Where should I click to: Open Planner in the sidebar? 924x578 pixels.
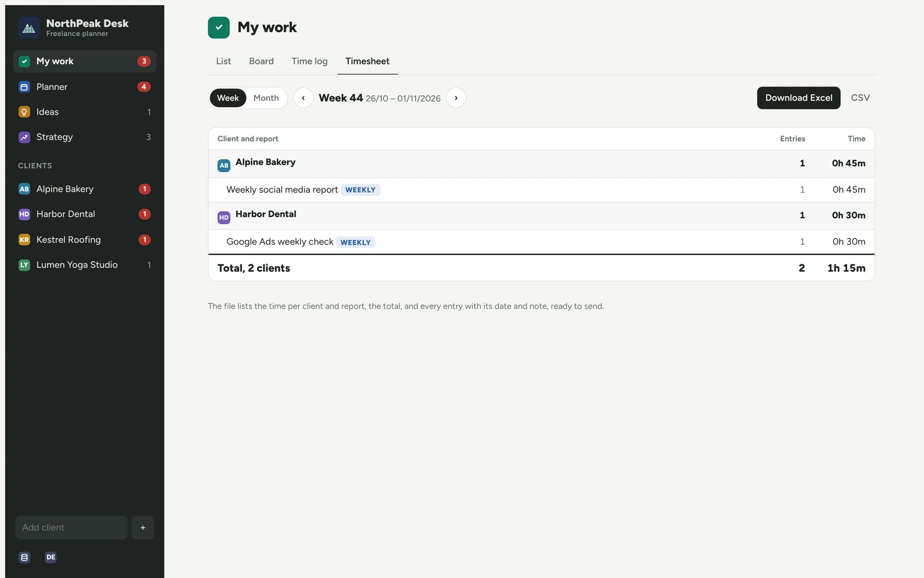click(x=85, y=87)
